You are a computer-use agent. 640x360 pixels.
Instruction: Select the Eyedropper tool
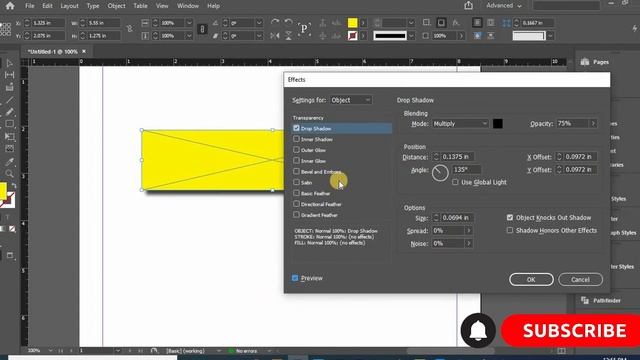click(x=9, y=162)
